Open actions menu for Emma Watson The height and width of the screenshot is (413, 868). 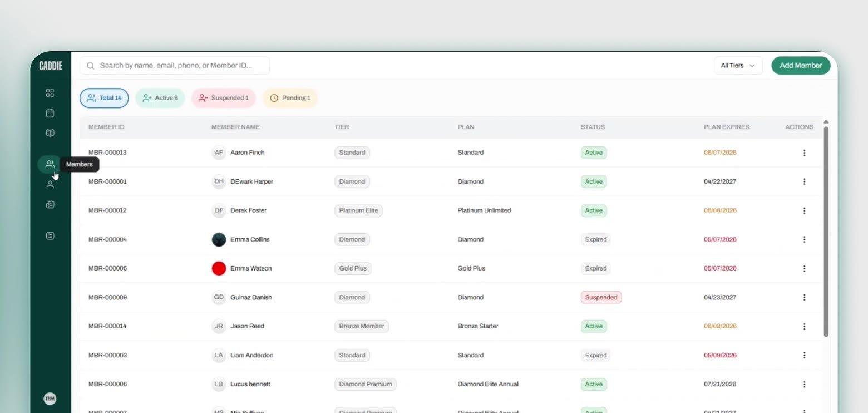pyautogui.click(x=804, y=268)
